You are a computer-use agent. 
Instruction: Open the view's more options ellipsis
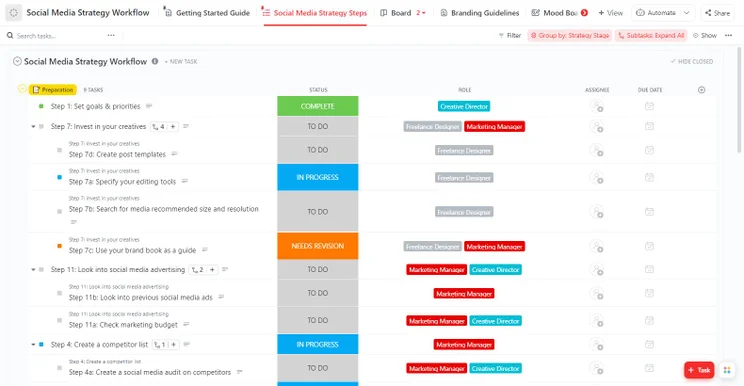tap(728, 36)
